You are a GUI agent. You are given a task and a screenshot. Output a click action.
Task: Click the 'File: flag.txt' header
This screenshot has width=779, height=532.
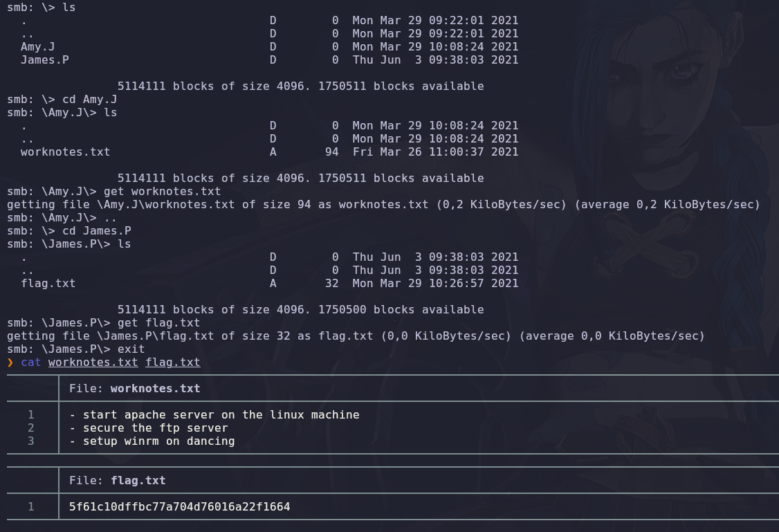(x=117, y=480)
